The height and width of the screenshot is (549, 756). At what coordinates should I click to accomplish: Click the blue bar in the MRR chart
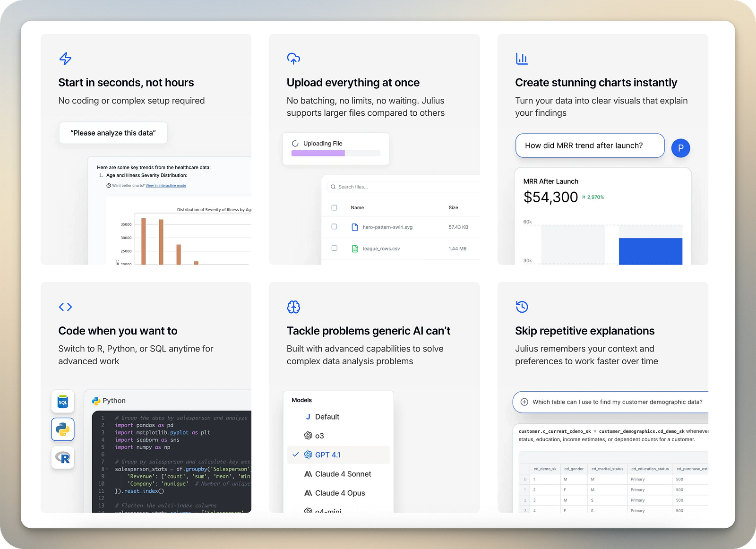point(650,251)
